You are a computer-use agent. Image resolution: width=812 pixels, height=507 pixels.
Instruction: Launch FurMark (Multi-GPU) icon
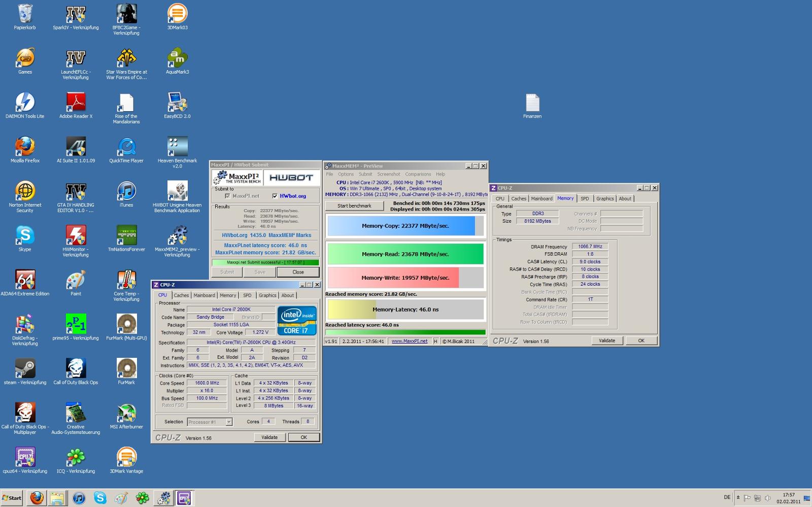click(126, 327)
